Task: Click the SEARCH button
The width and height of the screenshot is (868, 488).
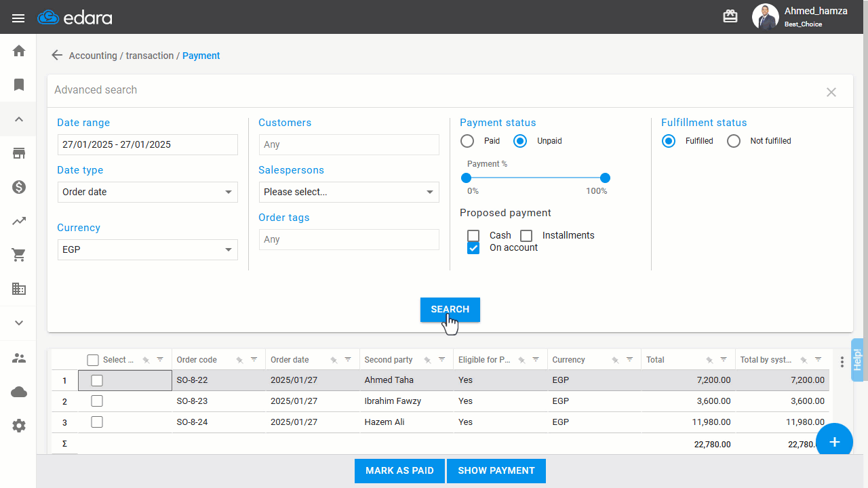Action: tap(450, 310)
